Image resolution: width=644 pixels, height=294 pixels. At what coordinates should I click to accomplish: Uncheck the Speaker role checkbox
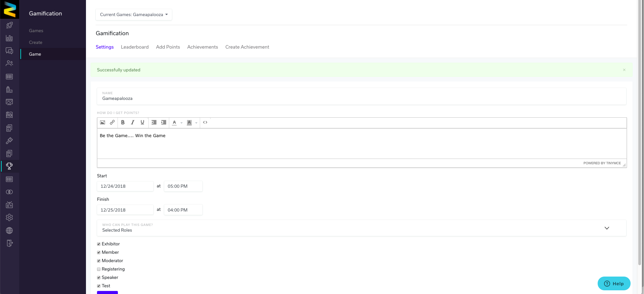click(x=99, y=278)
